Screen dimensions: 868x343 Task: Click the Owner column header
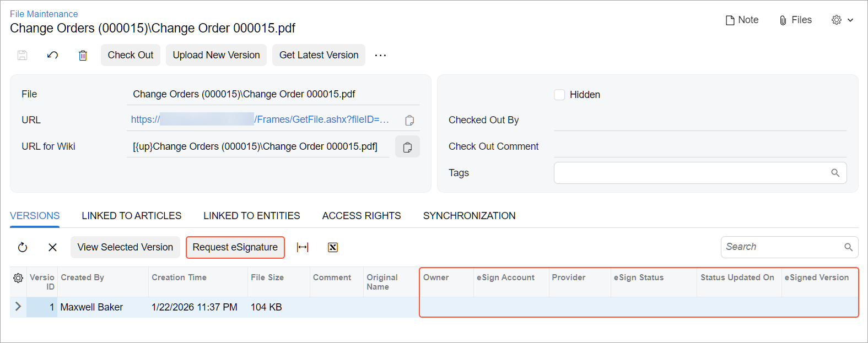click(447, 282)
